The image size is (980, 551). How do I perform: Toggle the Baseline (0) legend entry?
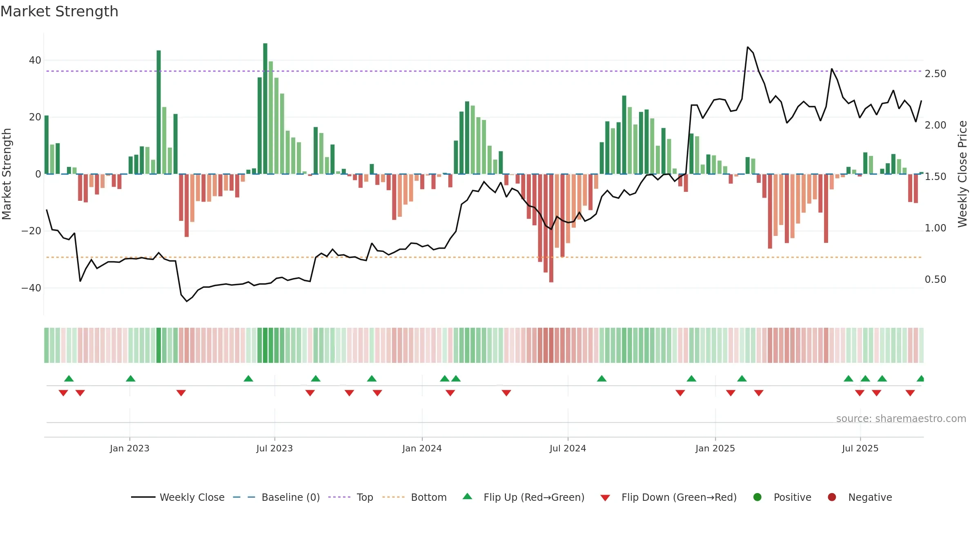276,497
